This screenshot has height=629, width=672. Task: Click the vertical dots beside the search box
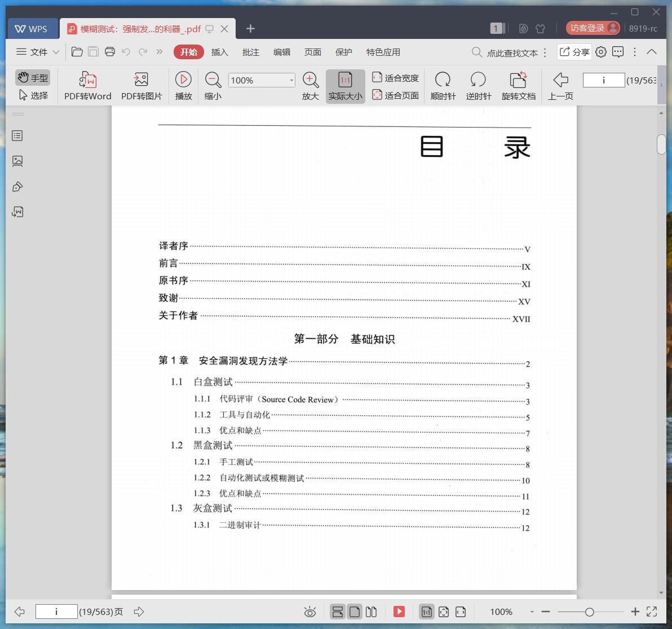pyautogui.click(x=545, y=52)
